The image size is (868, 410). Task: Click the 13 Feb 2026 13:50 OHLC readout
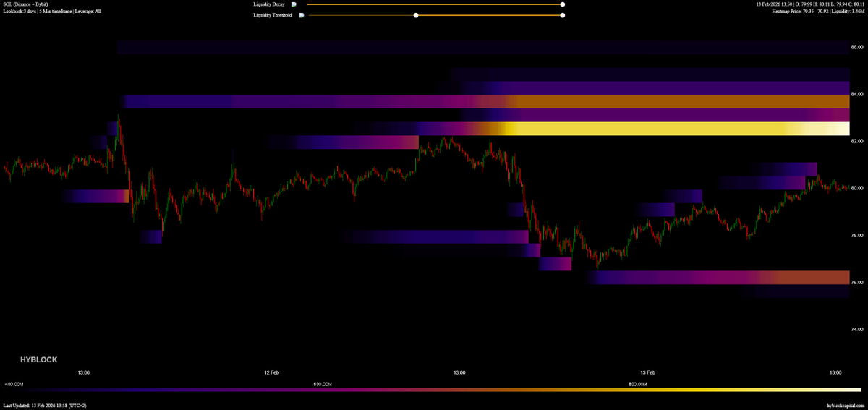pyautogui.click(x=811, y=4)
